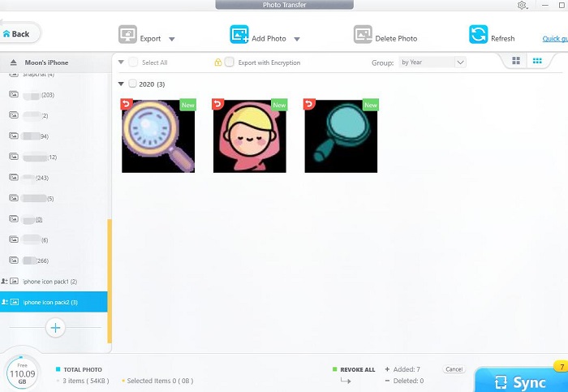Click the TOTAL PHOTO label

(x=83, y=369)
